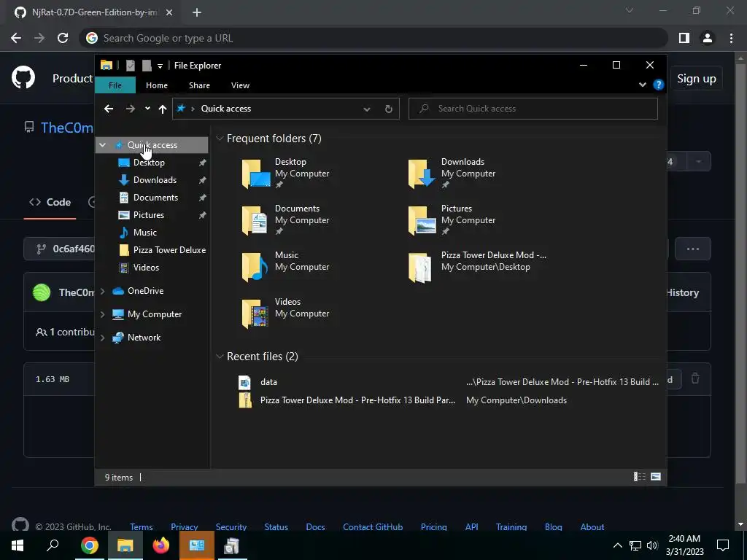Open the GitHub Terms footer link
Viewport: 747px width, 560px height.
point(142,526)
